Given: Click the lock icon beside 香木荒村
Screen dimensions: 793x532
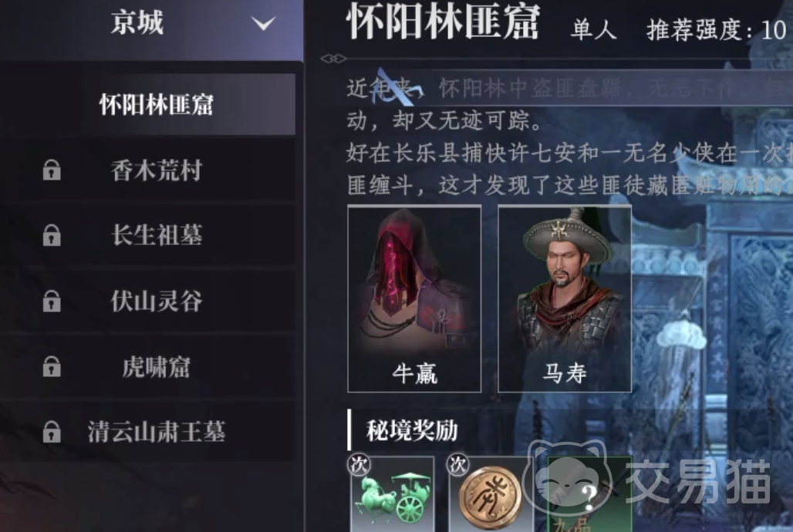Looking at the screenshot, I should [52, 170].
